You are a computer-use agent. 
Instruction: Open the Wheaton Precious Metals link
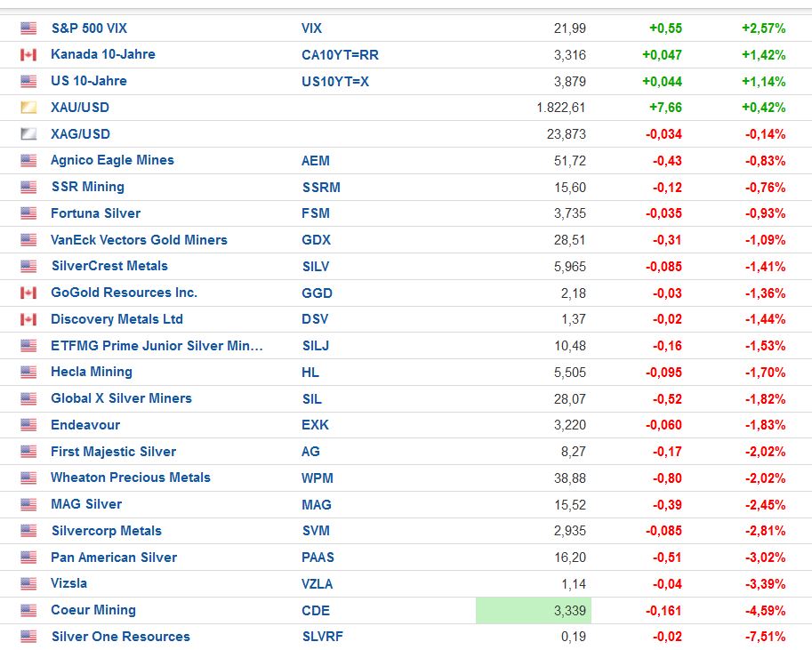pos(131,477)
